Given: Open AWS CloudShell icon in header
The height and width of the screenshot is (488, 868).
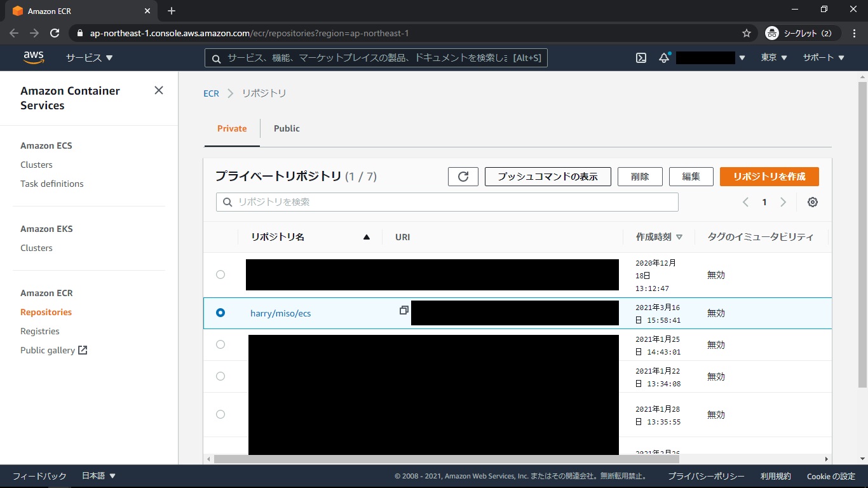Looking at the screenshot, I should click(x=641, y=58).
